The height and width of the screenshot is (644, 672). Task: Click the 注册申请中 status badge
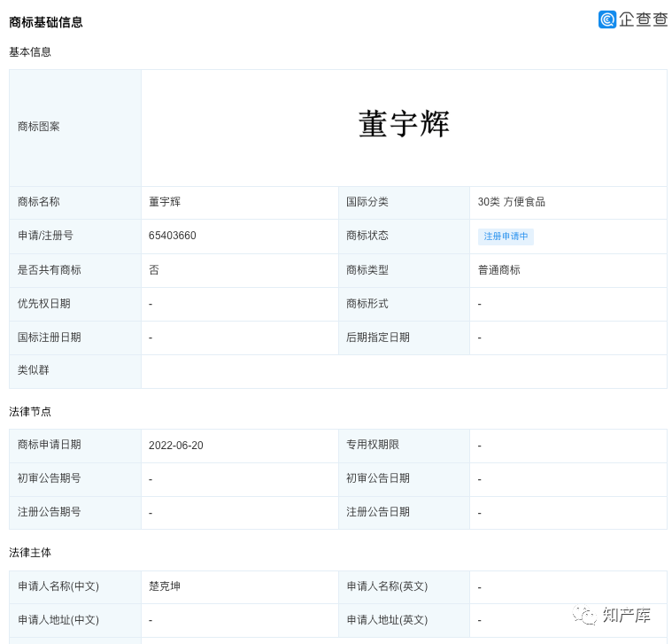pyautogui.click(x=506, y=237)
